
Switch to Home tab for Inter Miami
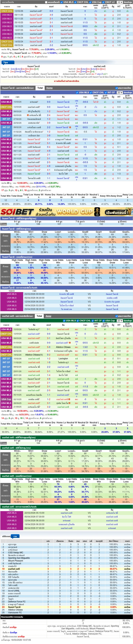(49, 88)
